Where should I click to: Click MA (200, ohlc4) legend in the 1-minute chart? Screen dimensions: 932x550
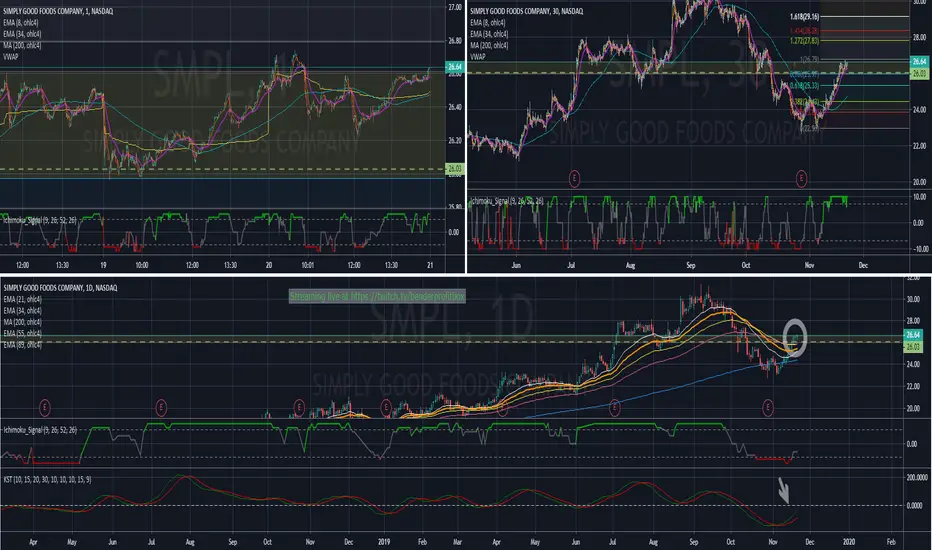pyautogui.click(x=22, y=45)
